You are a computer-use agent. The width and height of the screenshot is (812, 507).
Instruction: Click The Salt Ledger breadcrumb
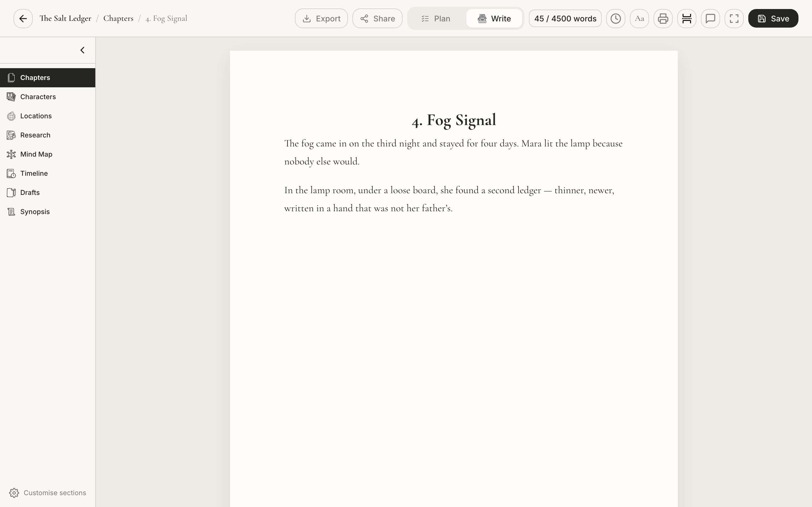(x=65, y=18)
